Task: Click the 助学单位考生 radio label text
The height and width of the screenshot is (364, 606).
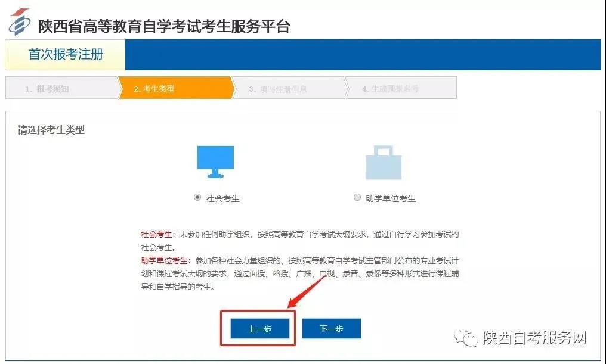Action: [390, 198]
